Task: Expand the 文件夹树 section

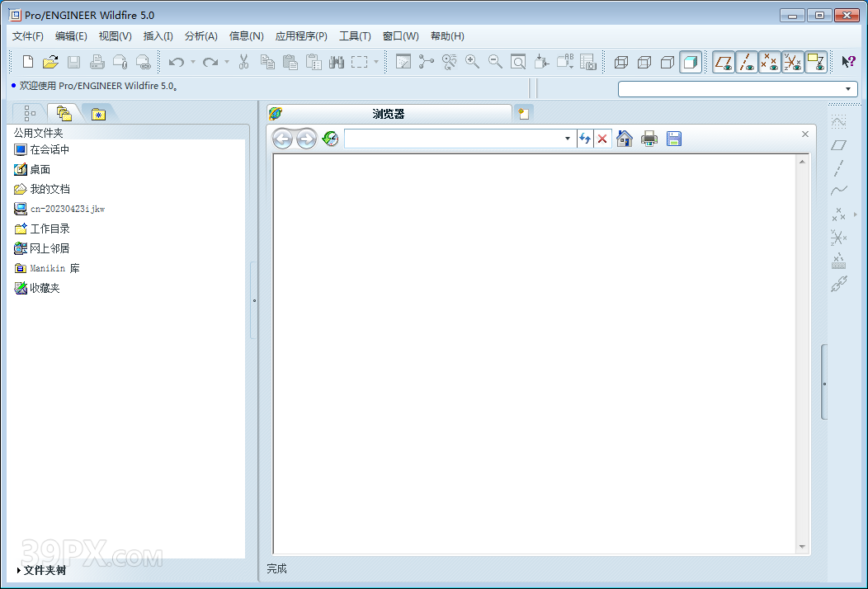Action: (x=41, y=570)
